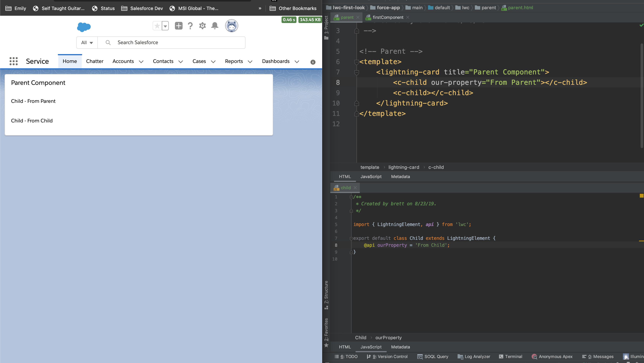644x363 pixels.
Task: Switch to the JavaScript tab in child editor
Action: (x=371, y=347)
